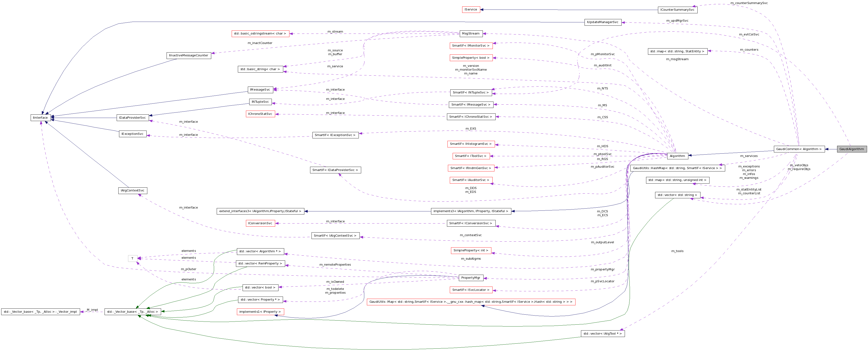
Task: Click the MsgStream class box
Action: click(x=471, y=33)
